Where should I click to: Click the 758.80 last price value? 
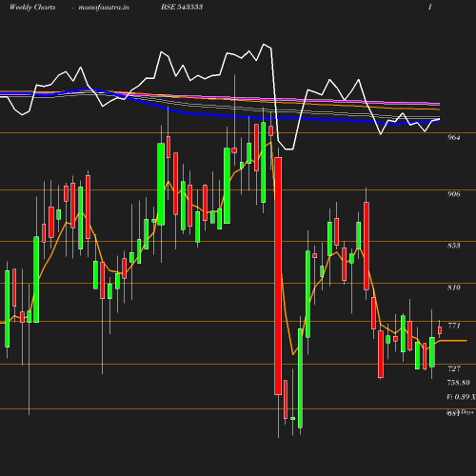click(x=458, y=383)
